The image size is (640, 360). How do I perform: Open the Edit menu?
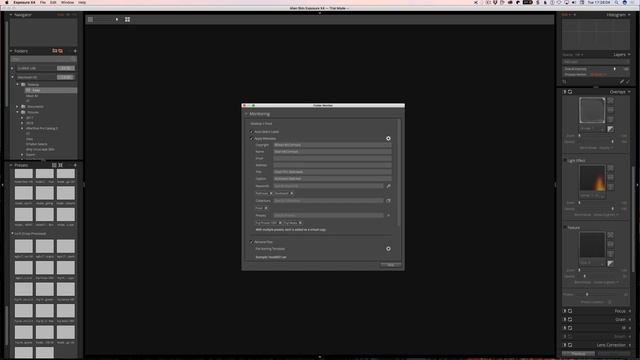click(x=53, y=2)
